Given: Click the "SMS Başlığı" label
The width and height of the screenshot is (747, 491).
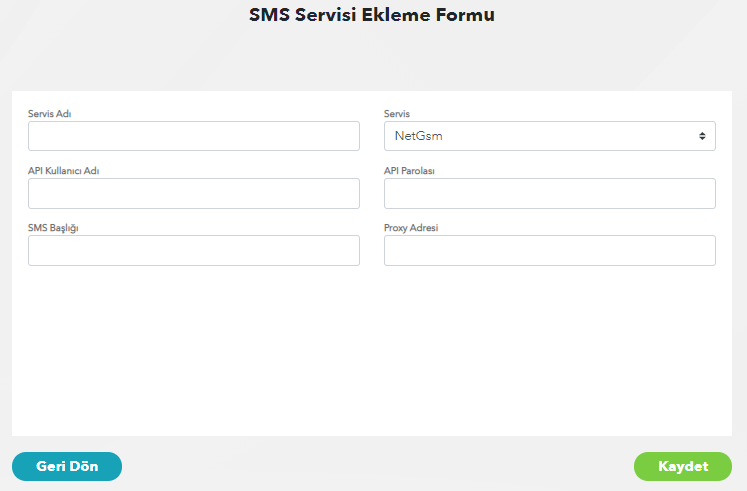Looking at the screenshot, I should [x=53, y=228].
